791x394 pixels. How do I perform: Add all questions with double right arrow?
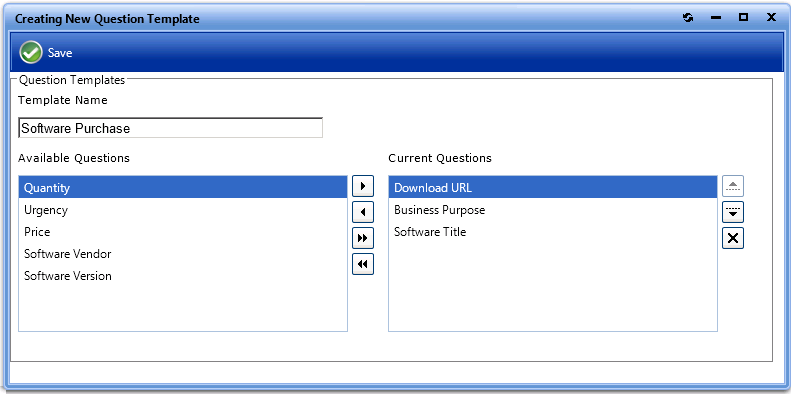pos(363,238)
